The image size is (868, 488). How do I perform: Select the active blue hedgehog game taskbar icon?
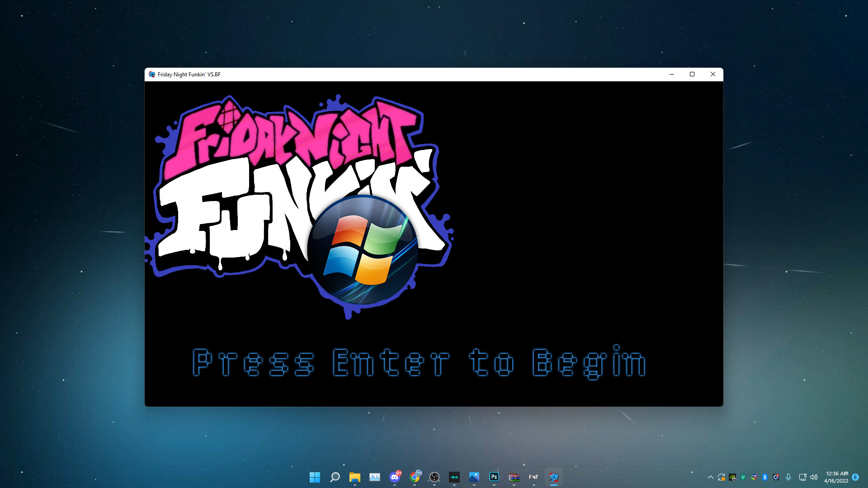click(x=554, y=477)
